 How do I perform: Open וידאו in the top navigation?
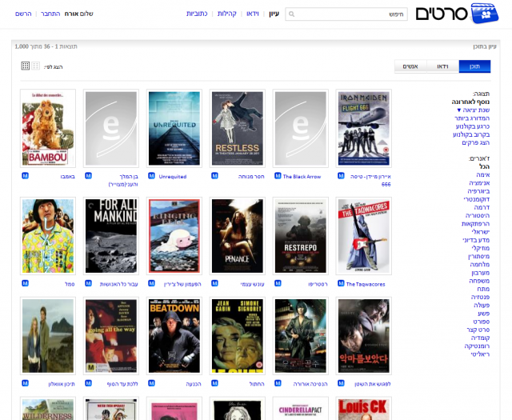(x=253, y=14)
